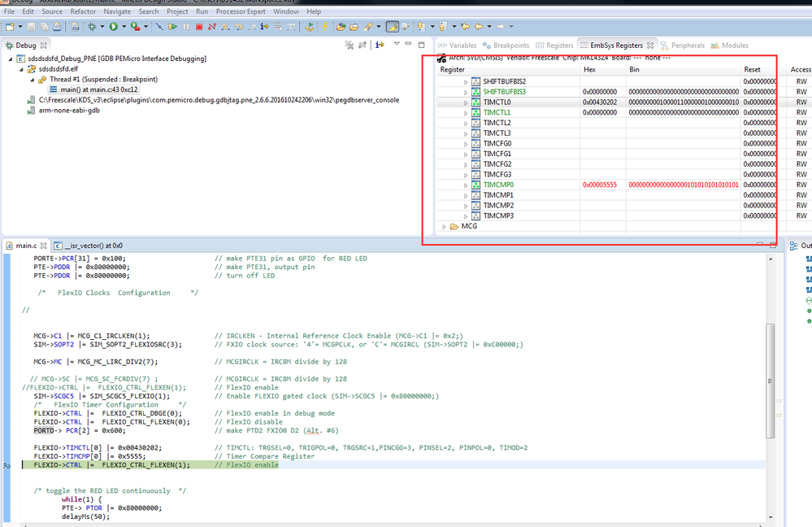This screenshot has height=527, width=812.
Task: Click the Debug bug icon in toolbar
Action: [92, 27]
